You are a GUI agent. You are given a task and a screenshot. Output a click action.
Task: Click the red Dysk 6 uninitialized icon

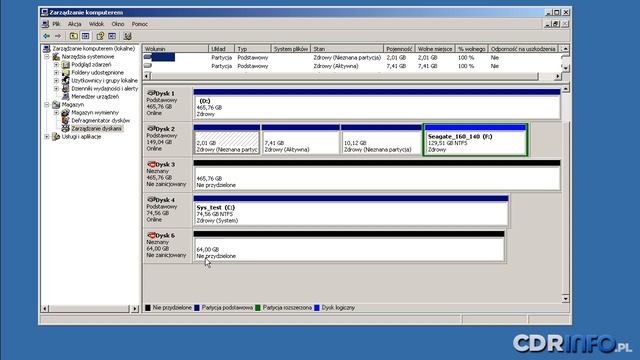point(151,235)
